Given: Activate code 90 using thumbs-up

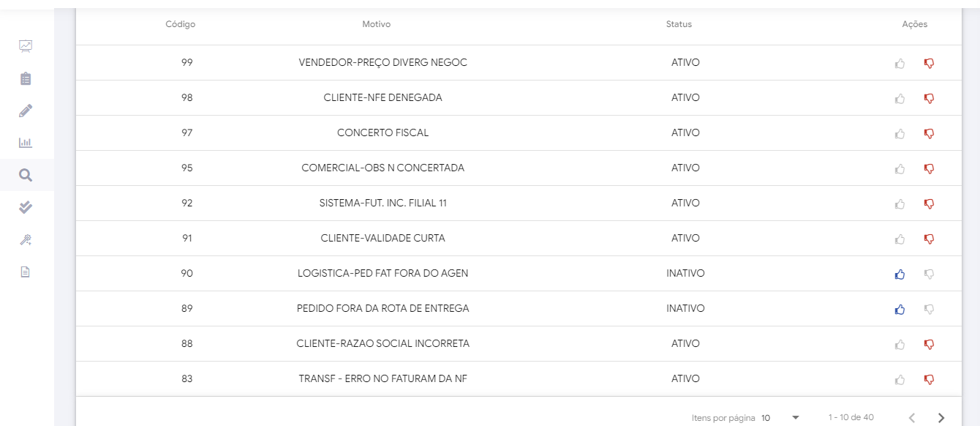Looking at the screenshot, I should (x=900, y=274).
